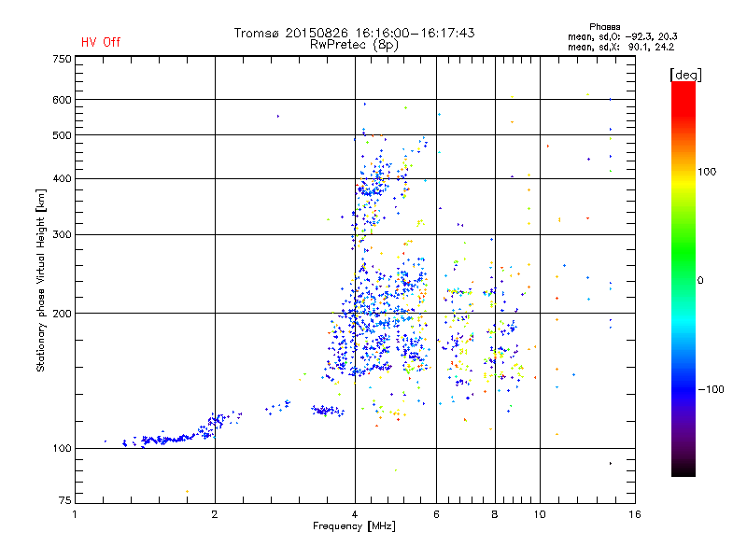Screen dimensions: 747x560
Task: Click the '16' frequency axis label
Action: coord(635,514)
